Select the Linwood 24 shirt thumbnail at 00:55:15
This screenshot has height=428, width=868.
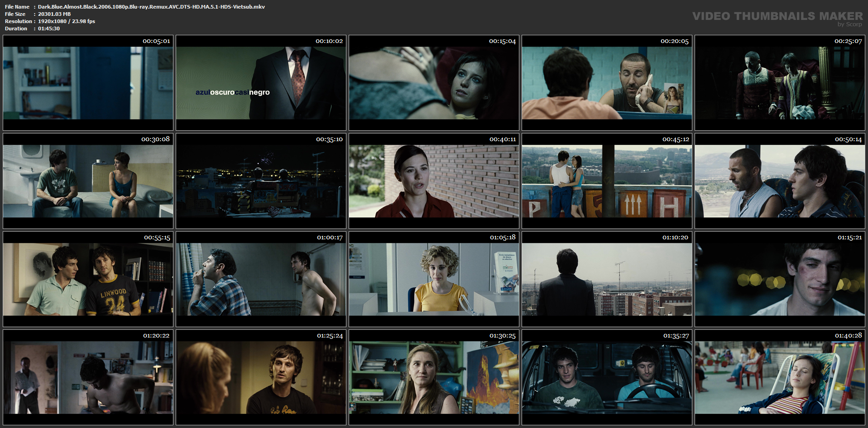[88, 279]
